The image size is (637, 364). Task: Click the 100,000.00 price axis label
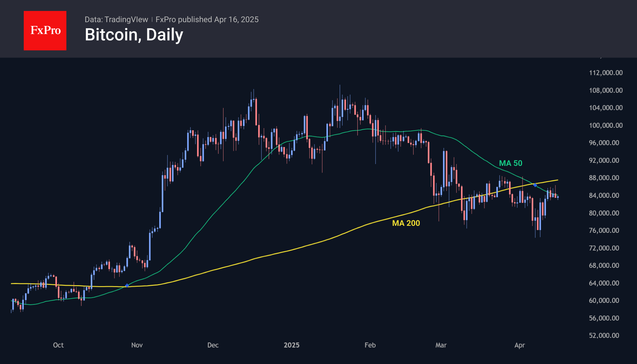tap(606, 125)
